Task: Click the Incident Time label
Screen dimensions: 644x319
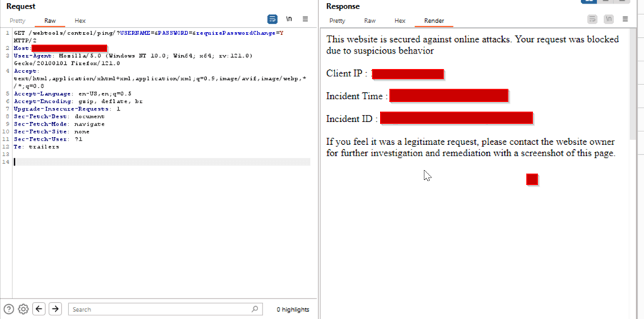Action: click(x=357, y=96)
